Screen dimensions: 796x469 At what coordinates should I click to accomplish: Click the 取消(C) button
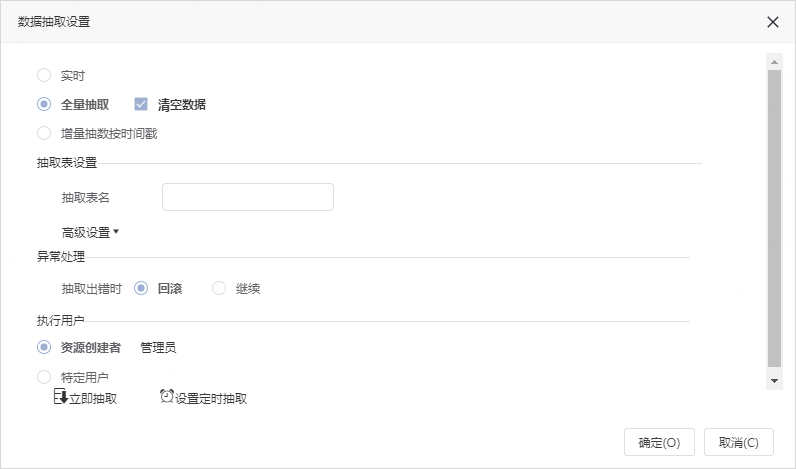(739, 442)
